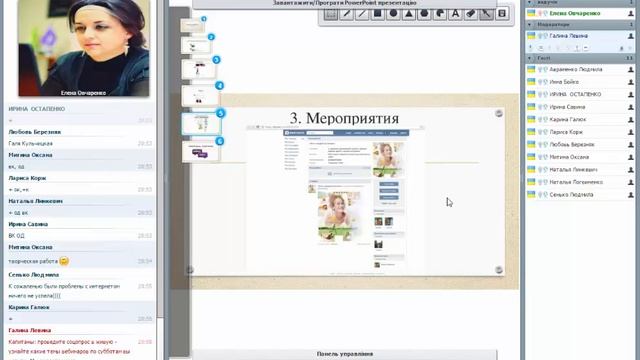This screenshot has height=360, width=640.
Task: Toggle microphone icon for Наталья Линкевич
Action: 540,169
